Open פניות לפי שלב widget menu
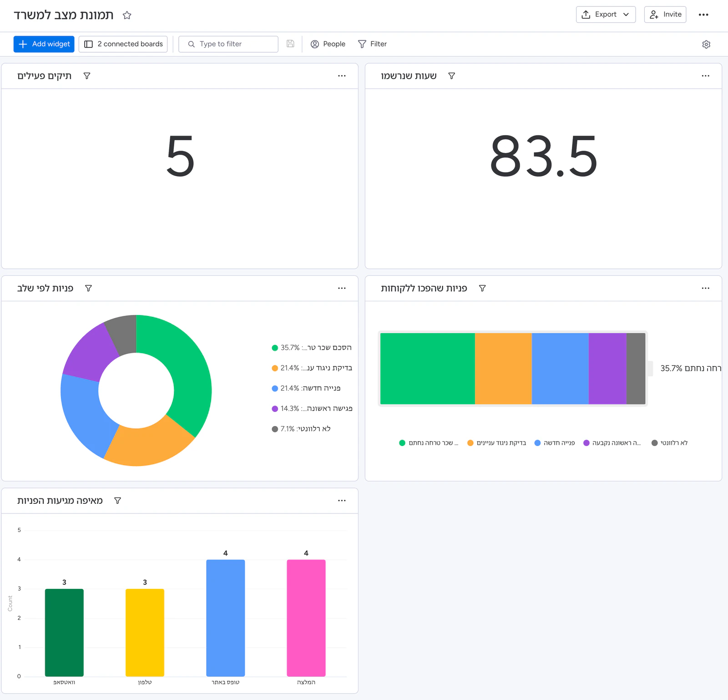This screenshot has width=728, height=700. tap(342, 288)
